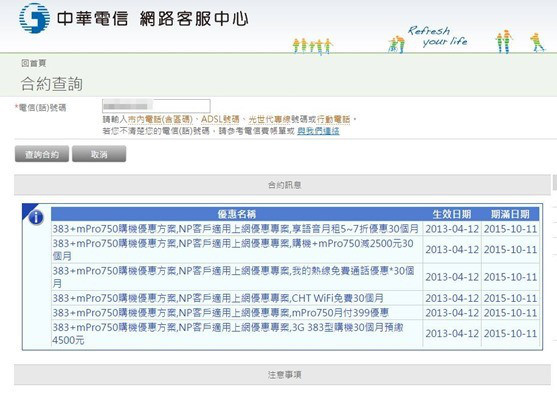Click the Refresh your life banner
The width and height of the screenshot is (557, 393).
point(438,36)
